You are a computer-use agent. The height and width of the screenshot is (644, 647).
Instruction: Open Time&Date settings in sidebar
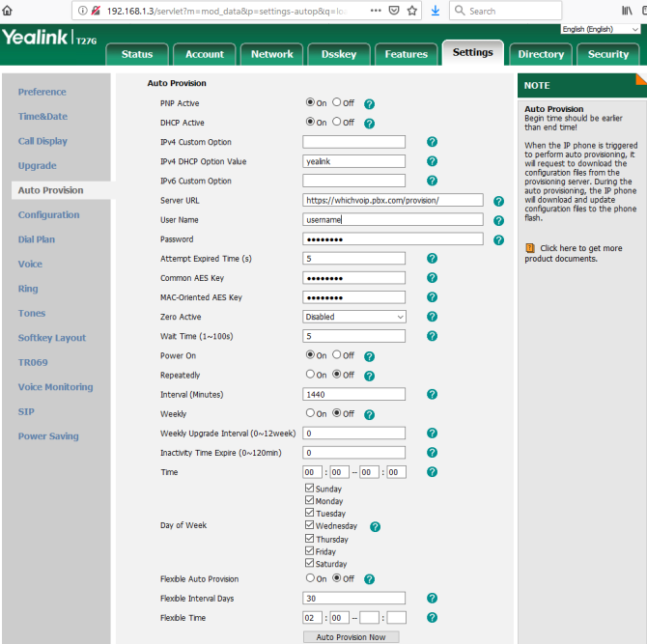42,116
